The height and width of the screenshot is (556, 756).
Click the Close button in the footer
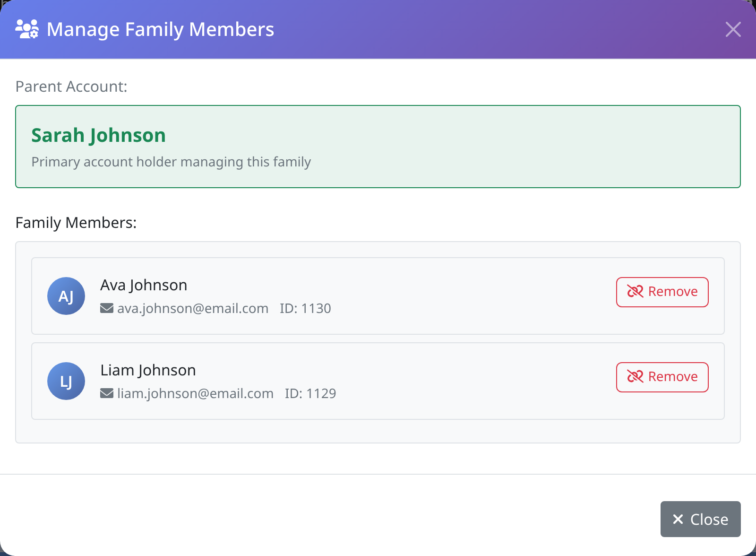pyautogui.click(x=700, y=519)
